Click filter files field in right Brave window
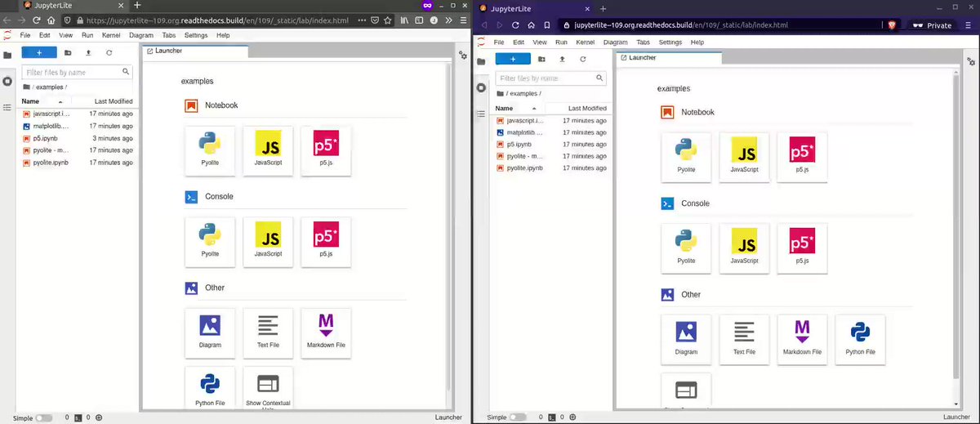The height and width of the screenshot is (424, 980). point(551,78)
